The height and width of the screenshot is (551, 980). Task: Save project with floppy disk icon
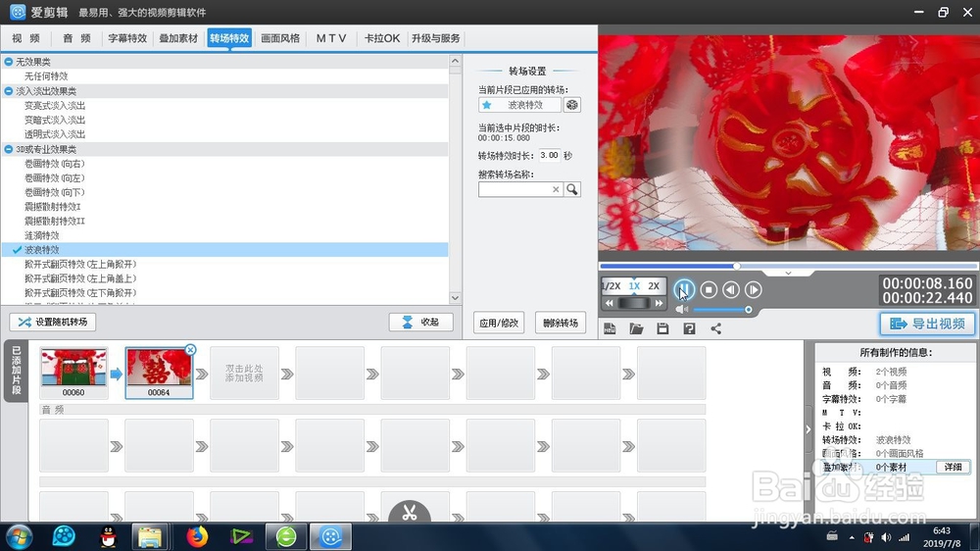tap(662, 329)
